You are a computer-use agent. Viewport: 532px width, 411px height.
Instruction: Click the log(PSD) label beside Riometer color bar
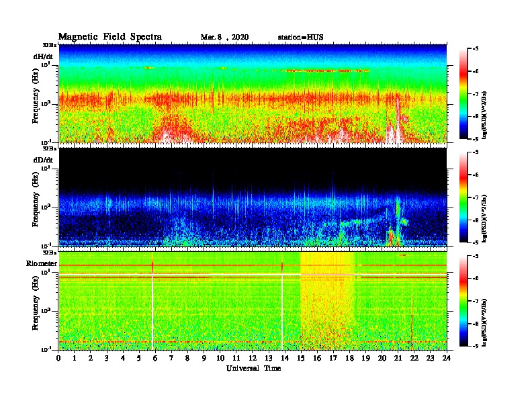[484, 322]
